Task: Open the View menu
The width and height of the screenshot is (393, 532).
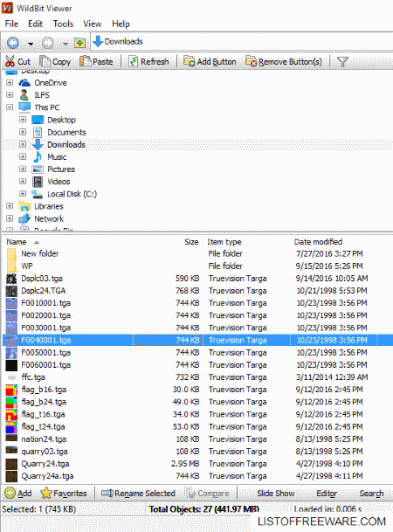Action: click(x=93, y=24)
